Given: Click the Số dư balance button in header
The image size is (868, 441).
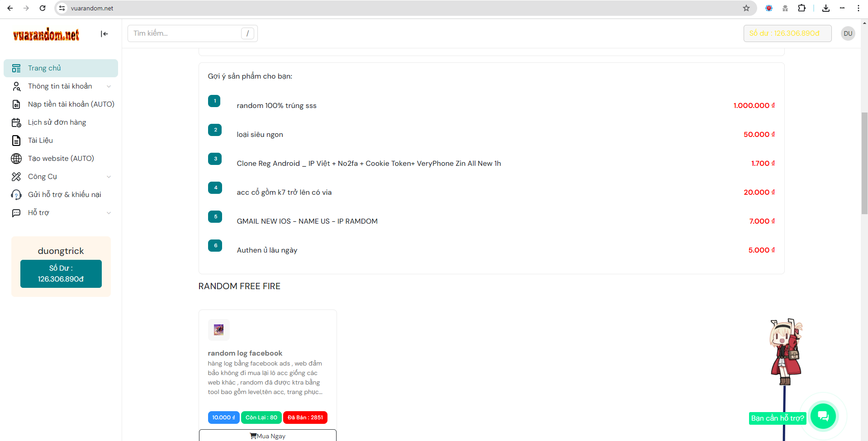Looking at the screenshot, I should [787, 33].
